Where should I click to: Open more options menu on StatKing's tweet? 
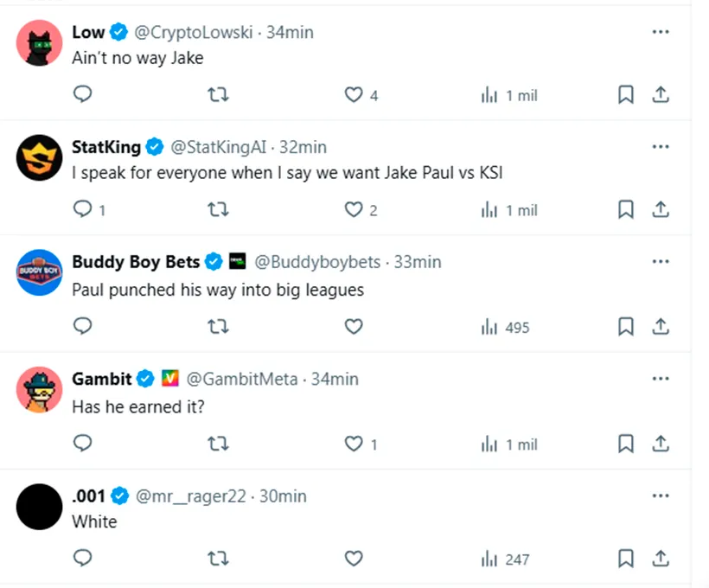click(x=661, y=147)
